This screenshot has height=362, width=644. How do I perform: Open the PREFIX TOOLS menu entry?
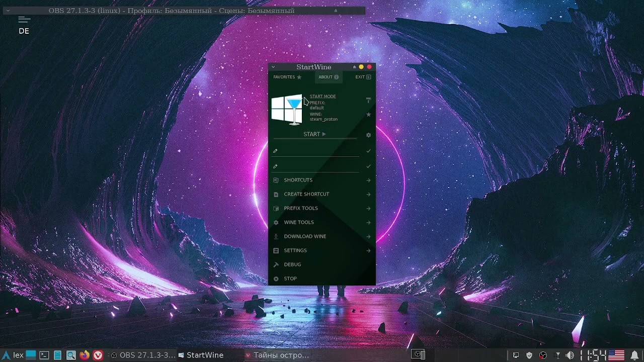point(322,208)
